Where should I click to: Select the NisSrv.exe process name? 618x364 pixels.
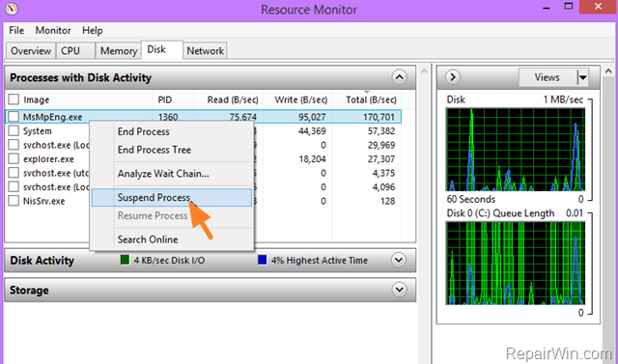[43, 201]
